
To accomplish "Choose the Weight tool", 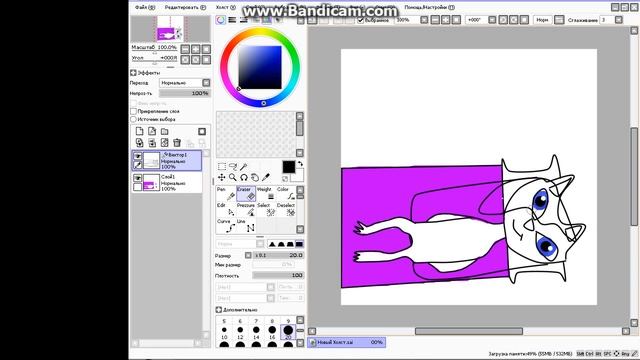I will pyautogui.click(x=266, y=194).
